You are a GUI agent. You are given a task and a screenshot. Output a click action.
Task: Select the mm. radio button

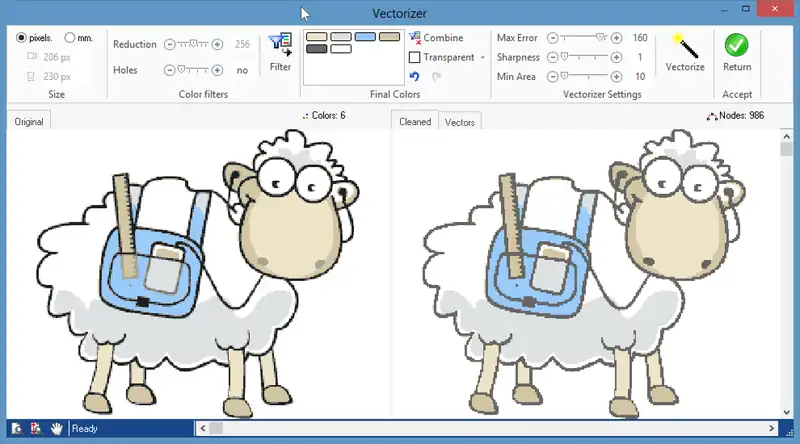click(x=70, y=38)
